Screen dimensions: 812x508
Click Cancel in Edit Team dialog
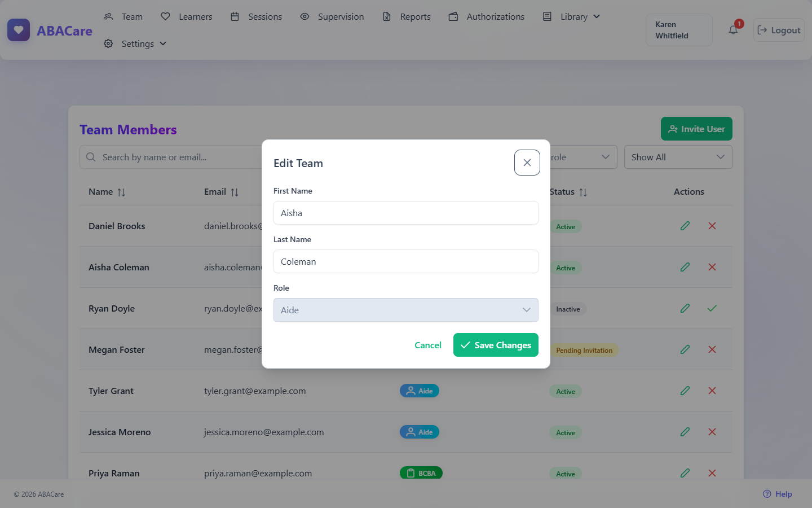tap(428, 345)
